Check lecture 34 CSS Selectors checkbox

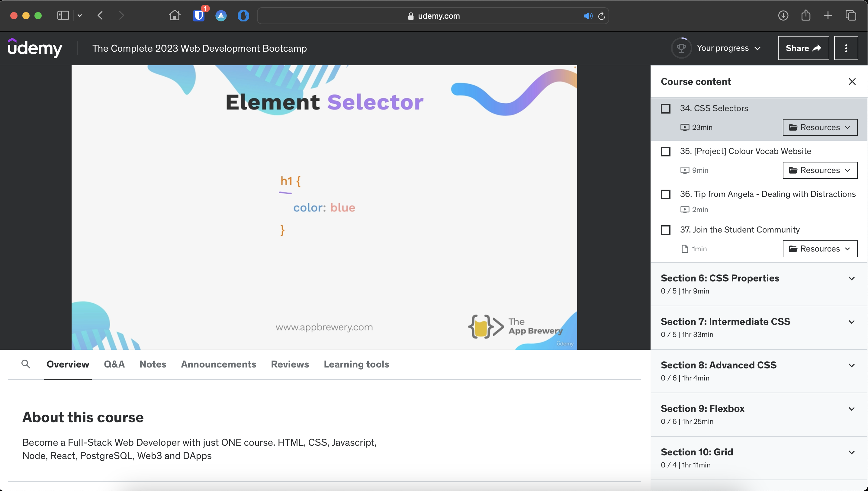665,109
